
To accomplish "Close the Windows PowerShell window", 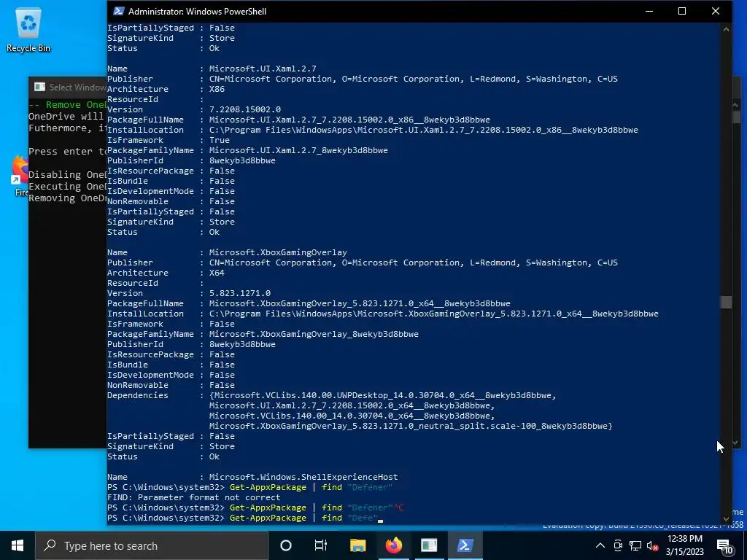I will coord(715,11).
